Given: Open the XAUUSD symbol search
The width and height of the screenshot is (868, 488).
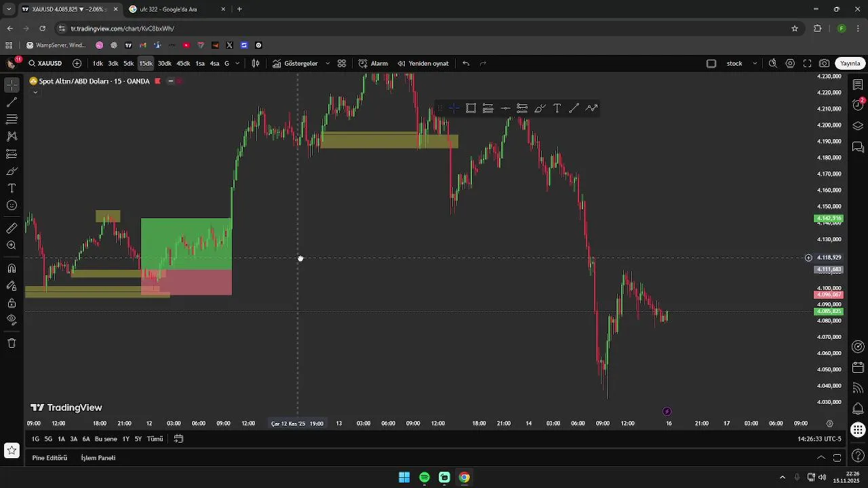Looking at the screenshot, I should click(45, 63).
